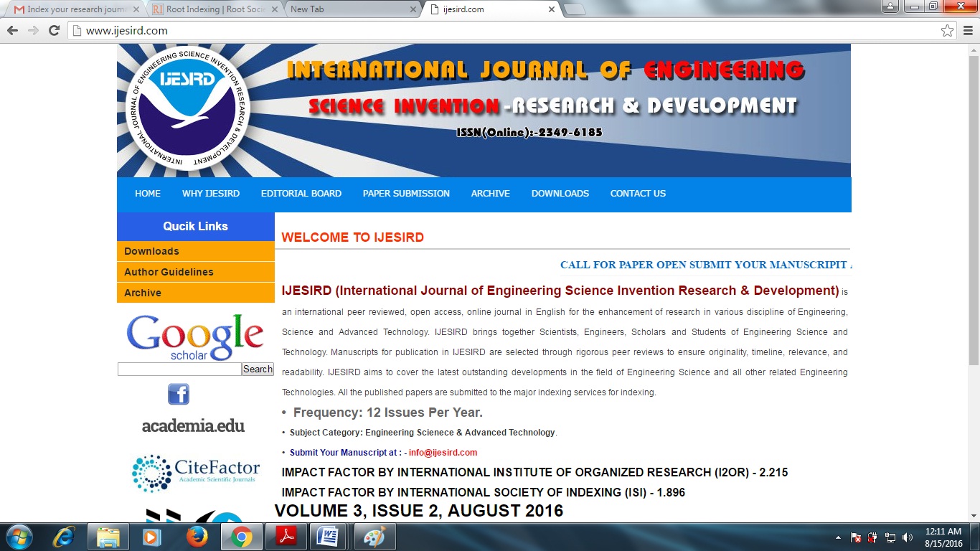Open ARCHIVE in the blue navigation bar
This screenshot has height=551, width=980.
coord(491,194)
